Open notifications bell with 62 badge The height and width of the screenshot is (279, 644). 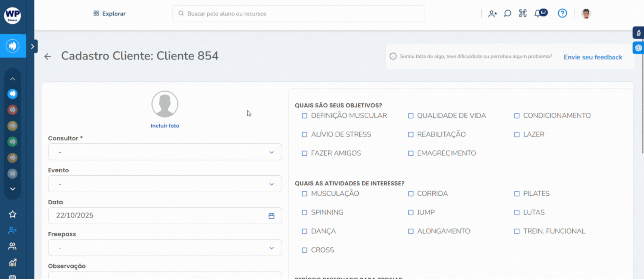click(x=538, y=14)
